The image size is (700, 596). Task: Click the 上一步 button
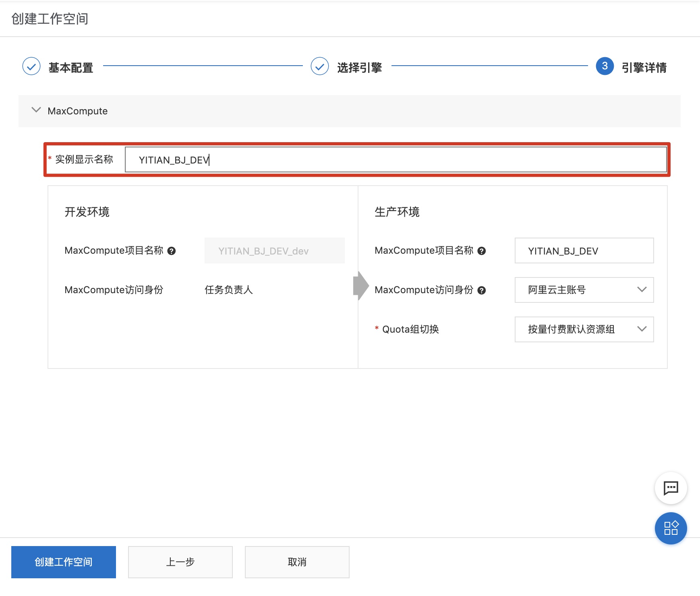180,562
